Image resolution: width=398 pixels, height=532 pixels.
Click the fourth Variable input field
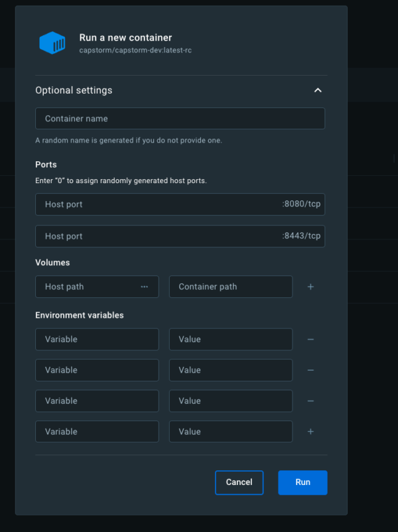point(97,431)
